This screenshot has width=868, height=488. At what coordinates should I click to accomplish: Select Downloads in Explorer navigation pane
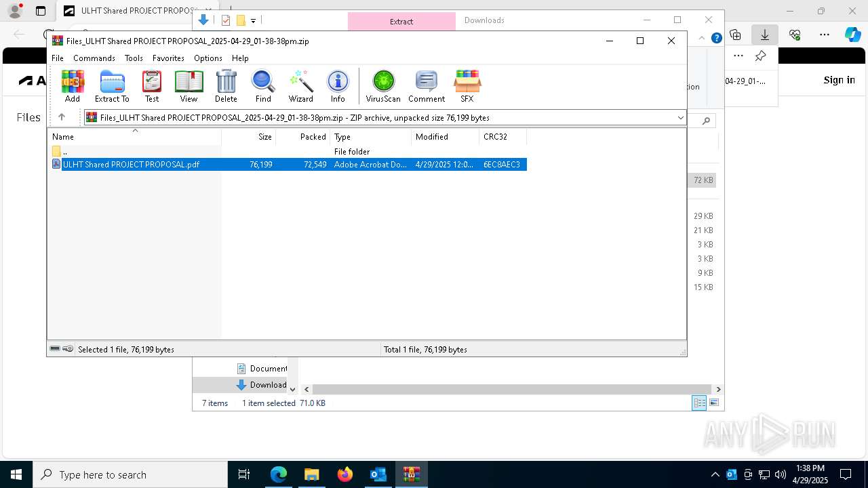[262, 385]
